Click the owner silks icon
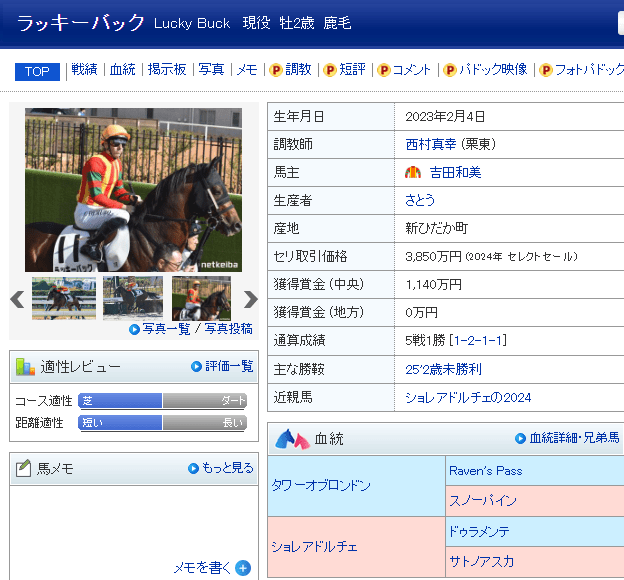The height and width of the screenshot is (580, 624). (413, 172)
